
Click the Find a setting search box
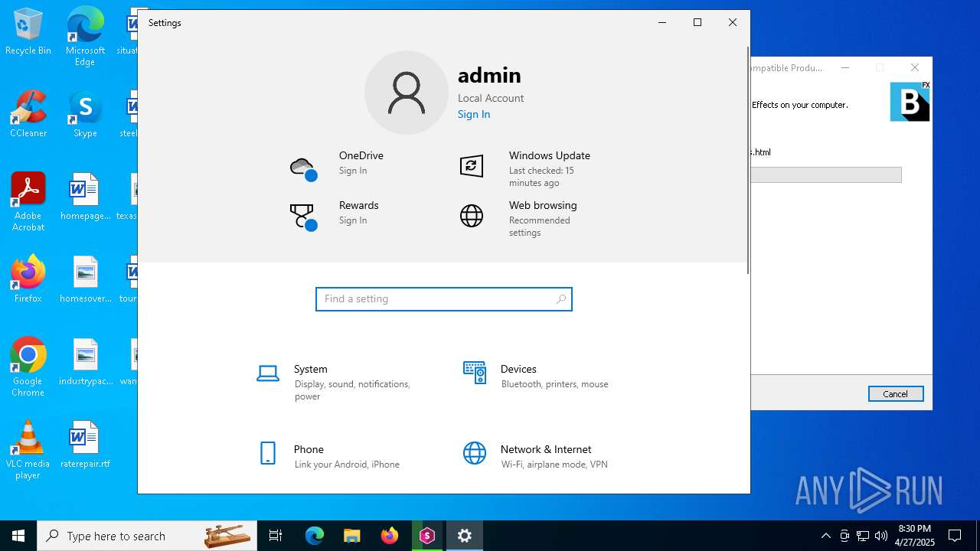(x=444, y=299)
